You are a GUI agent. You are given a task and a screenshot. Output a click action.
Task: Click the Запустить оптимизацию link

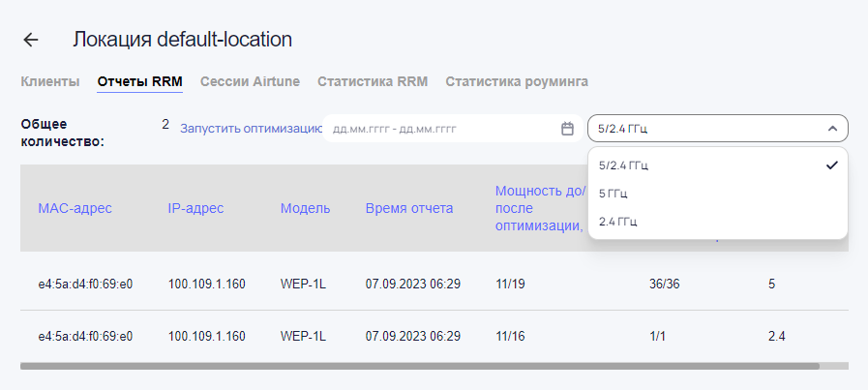point(250,128)
